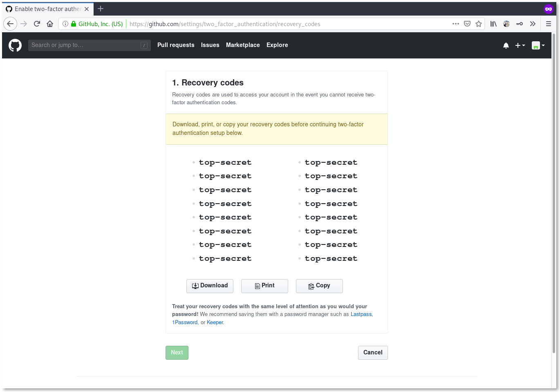This screenshot has width=560, height=392.
Task: Print the recovery codes
Action: pyautogui.click(x=264, y=286)
